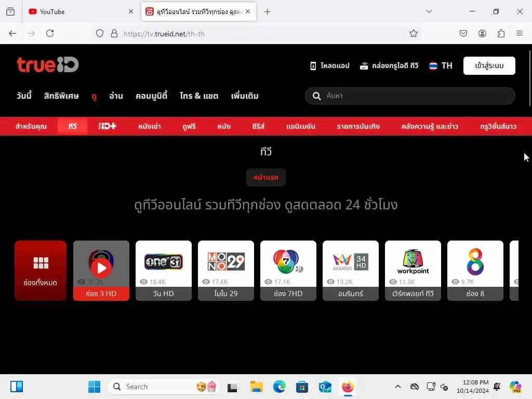Open 'คลังความรู้ และข่าว' tab
Screen dimensions: 532x399
click(x=430, y=126)
